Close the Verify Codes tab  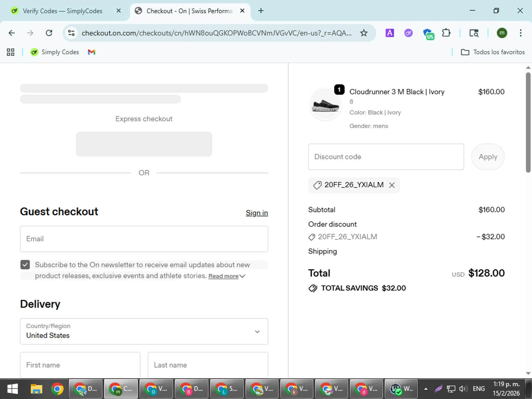(118, 11)
